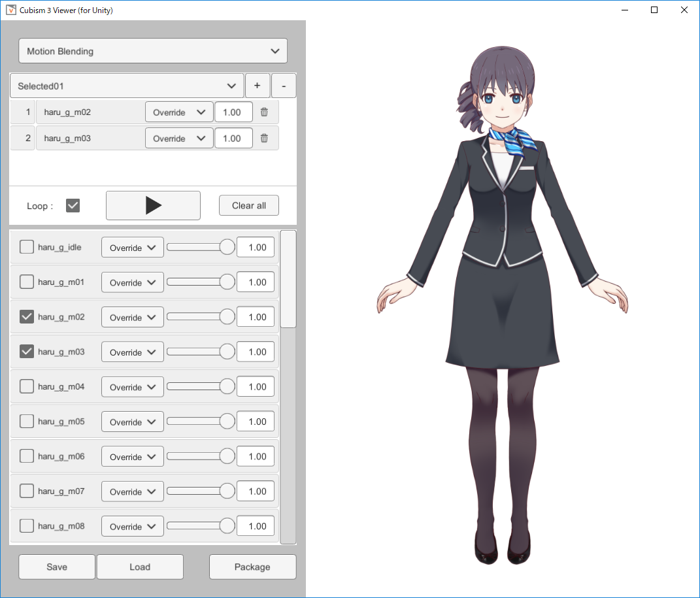This screenshot has width=700, height=598.
Task: Delete haru_g_m03 from the selected list
Action: 264,139
